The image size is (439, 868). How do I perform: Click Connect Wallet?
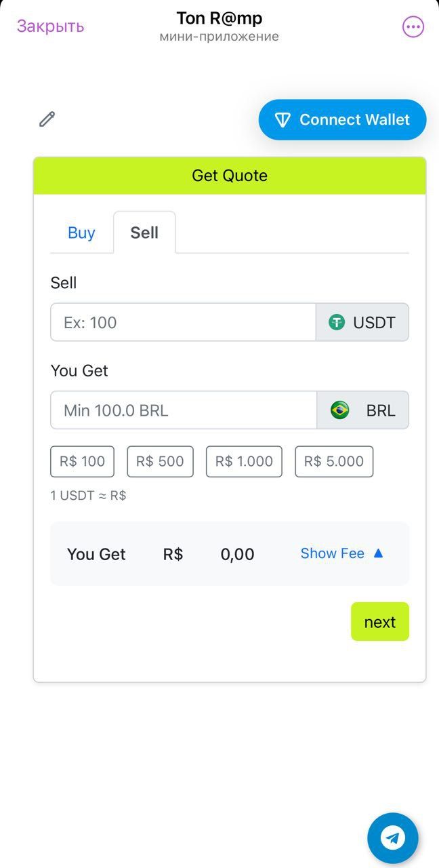click(342, 119)
